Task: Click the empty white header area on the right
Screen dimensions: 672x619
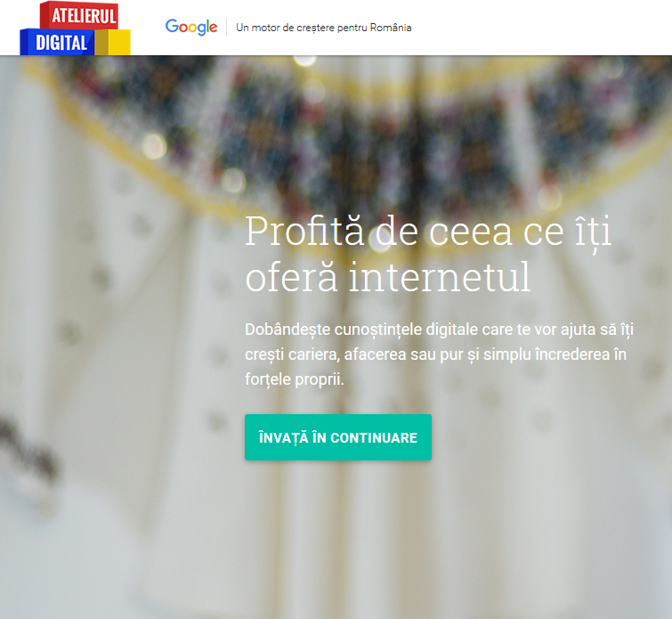Action: (540, 28)
